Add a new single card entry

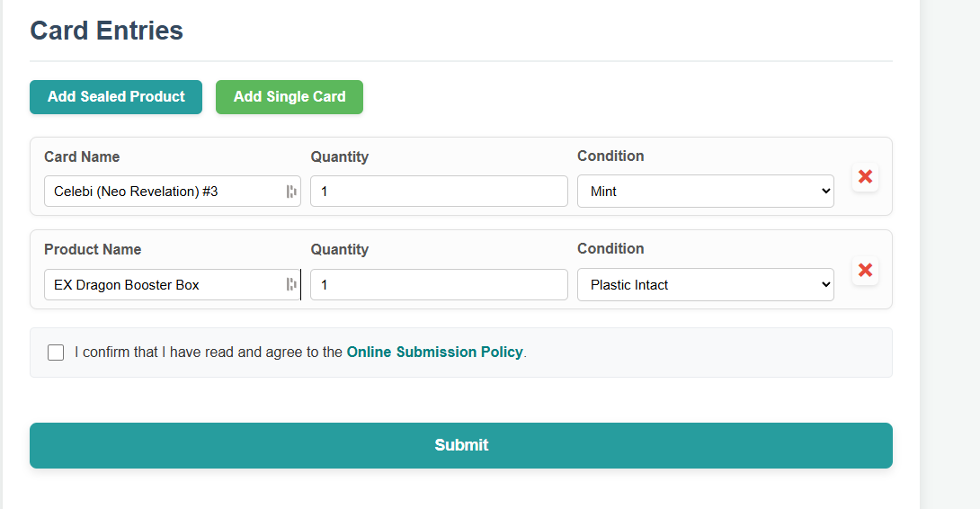(290, 97)
